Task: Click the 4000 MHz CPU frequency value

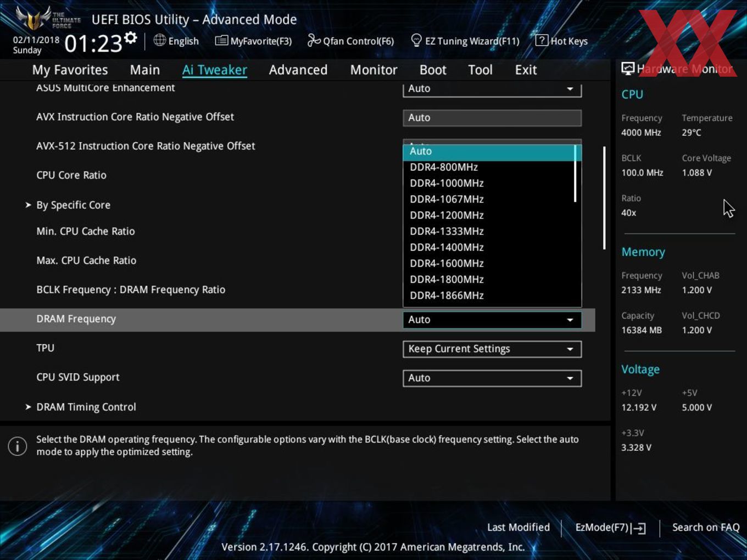Action: (x=641, y=132)
